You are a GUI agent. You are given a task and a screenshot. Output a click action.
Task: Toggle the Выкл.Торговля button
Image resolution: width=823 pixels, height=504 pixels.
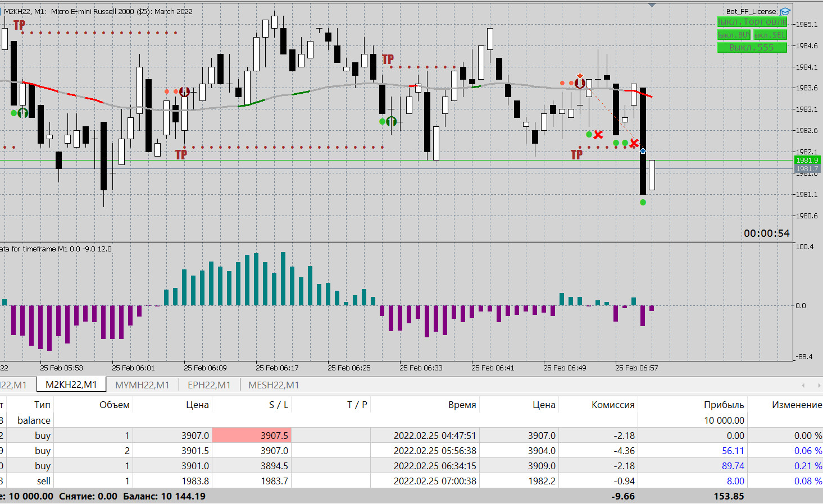pos(752,22)
